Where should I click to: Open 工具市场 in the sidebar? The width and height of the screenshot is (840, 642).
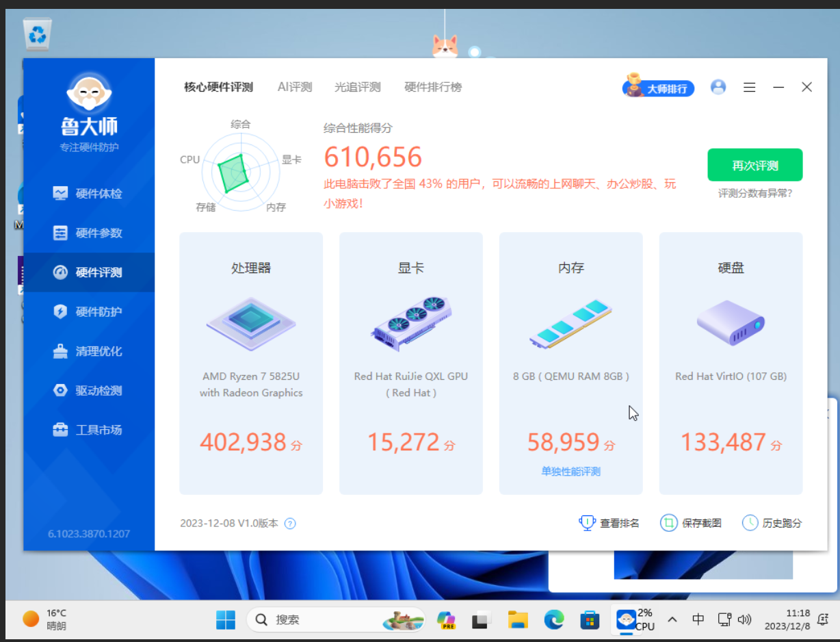pos(89,430)
